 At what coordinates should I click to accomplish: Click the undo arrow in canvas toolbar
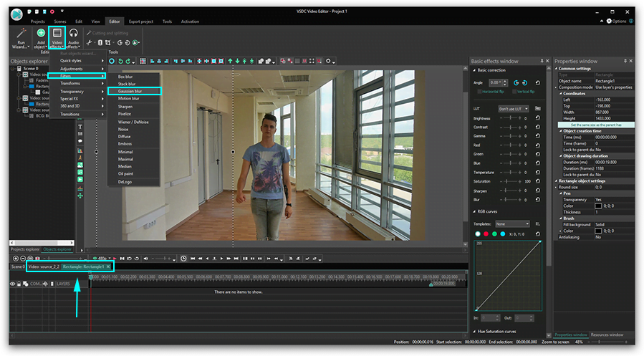click(120, 61)
